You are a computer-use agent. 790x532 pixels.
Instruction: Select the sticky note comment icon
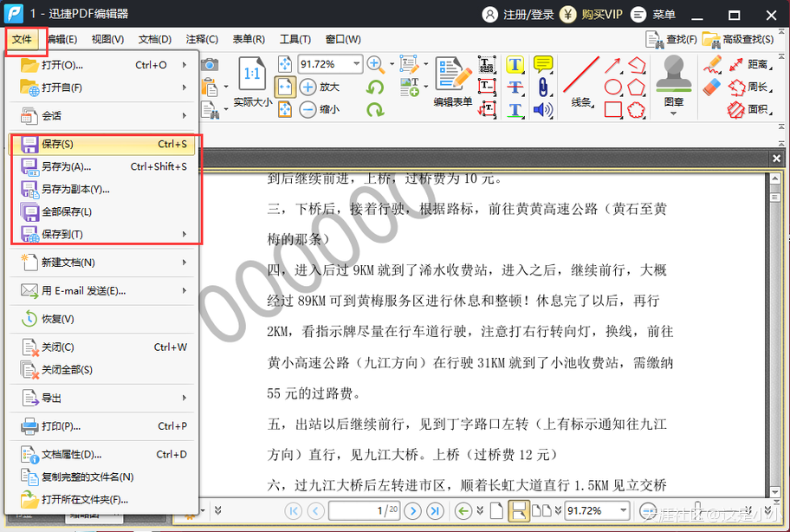pos(543,64)
